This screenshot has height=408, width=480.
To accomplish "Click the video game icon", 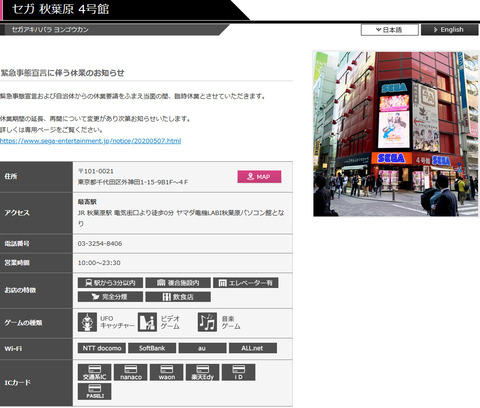I will point(147,322).
